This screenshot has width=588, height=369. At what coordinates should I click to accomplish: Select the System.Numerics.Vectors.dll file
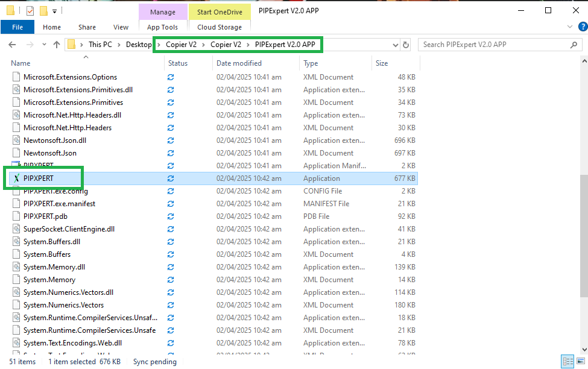(68, 292)
